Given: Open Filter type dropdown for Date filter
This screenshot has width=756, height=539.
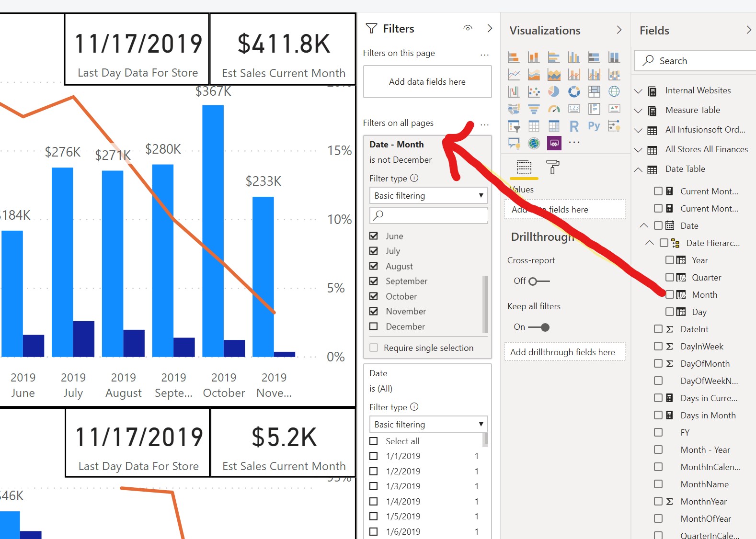Looking at the screenshot, I should [x=429, y=424].
